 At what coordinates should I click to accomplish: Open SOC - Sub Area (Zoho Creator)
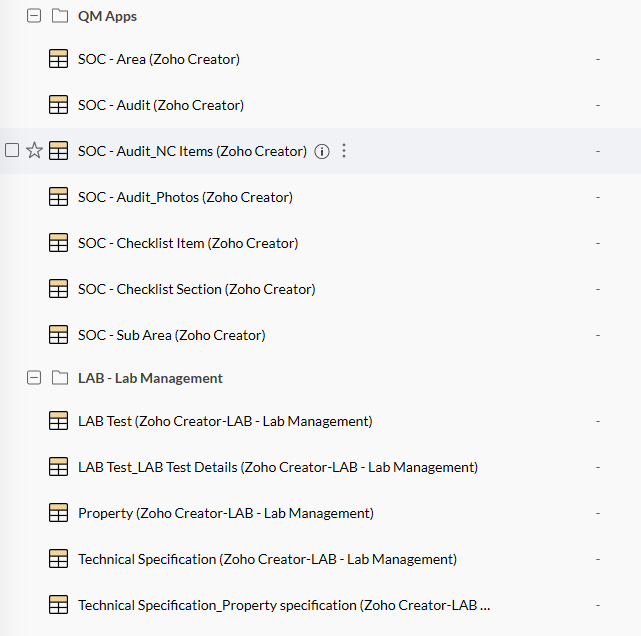172,335
